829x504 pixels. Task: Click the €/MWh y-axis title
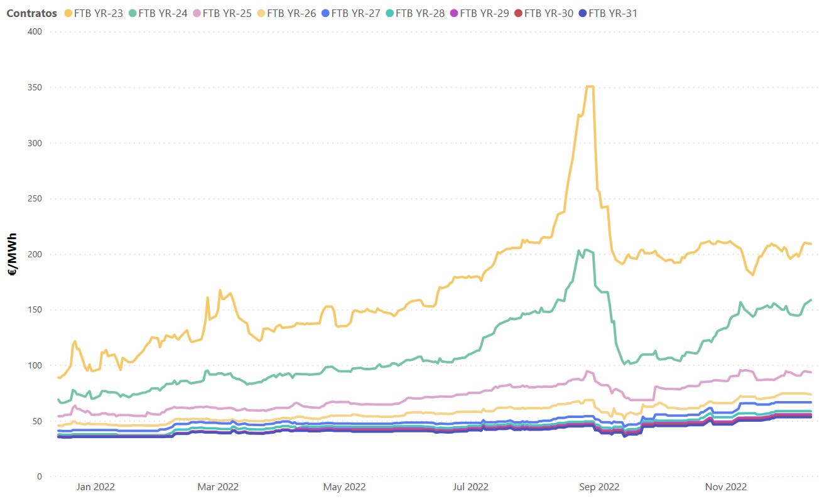pyautogui.click(x=13, y=254)
